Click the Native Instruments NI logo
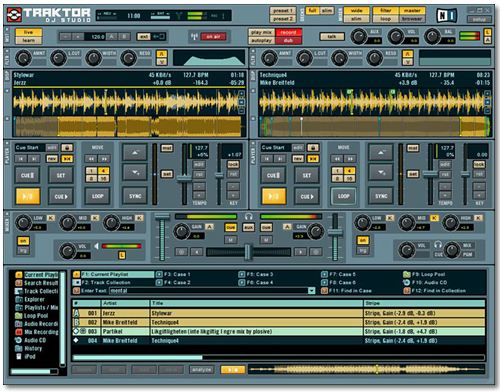 447,15
